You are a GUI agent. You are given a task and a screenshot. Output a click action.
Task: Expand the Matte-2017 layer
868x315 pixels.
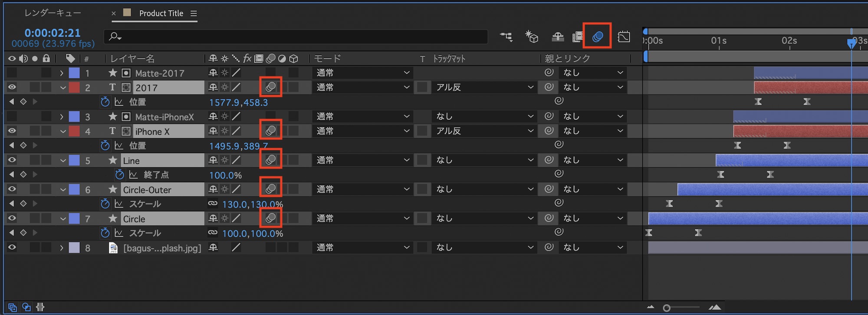pos(62,73)
